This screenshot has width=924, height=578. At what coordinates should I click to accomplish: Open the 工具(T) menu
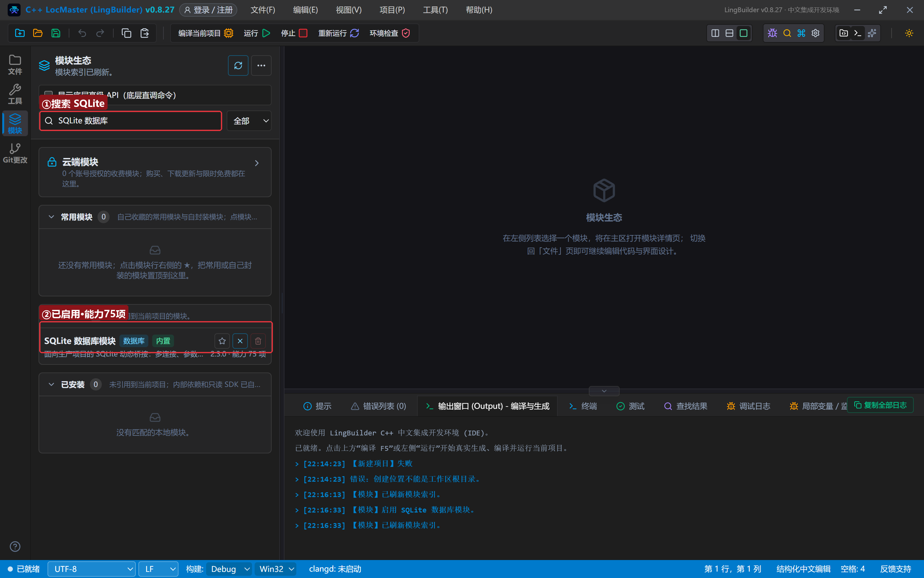click(x=435, y=10)
